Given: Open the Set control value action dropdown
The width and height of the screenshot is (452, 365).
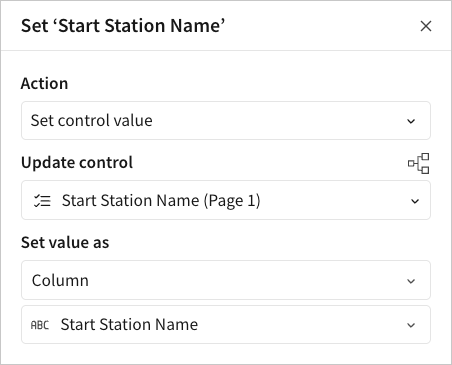Looking at the screenshot, I should click(226, 120).
